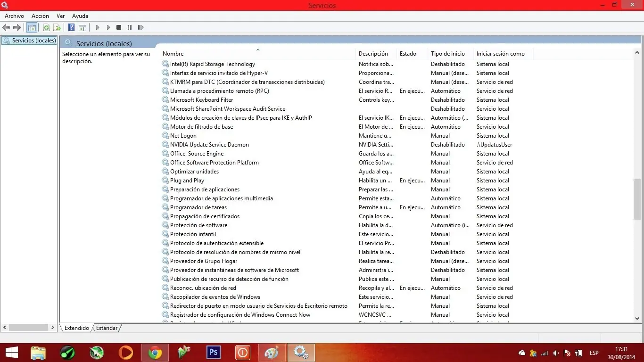Open File Explorer from the taskbar

(38, 353)
